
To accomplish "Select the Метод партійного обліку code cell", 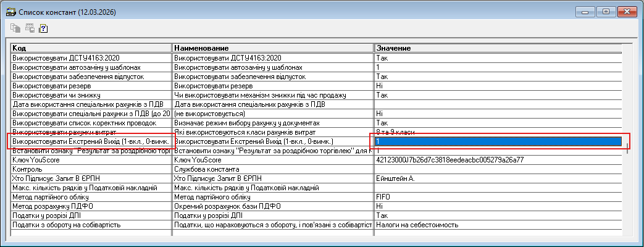I will coord(91,197).
